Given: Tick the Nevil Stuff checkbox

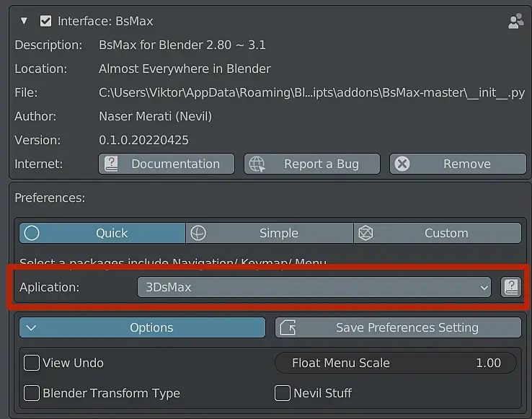Looking at the screenshot, I should click(283, 393).
